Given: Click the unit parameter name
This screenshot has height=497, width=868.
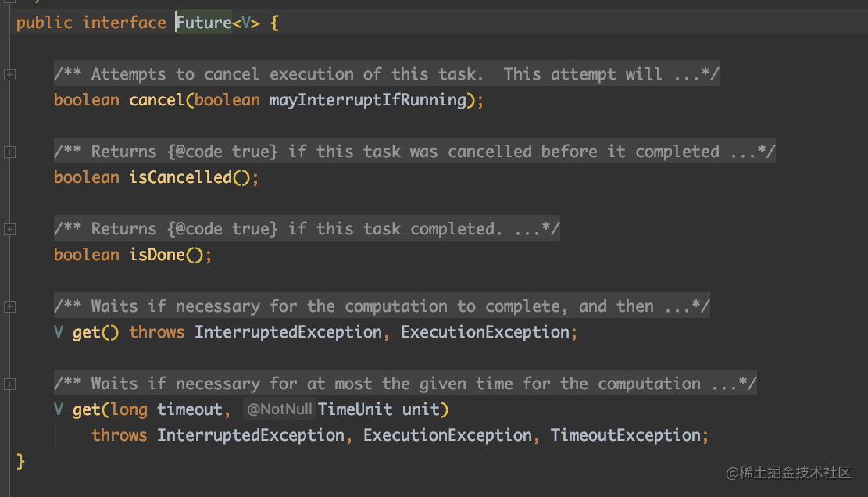Looking at the screenshot, I should click(421, 409).
